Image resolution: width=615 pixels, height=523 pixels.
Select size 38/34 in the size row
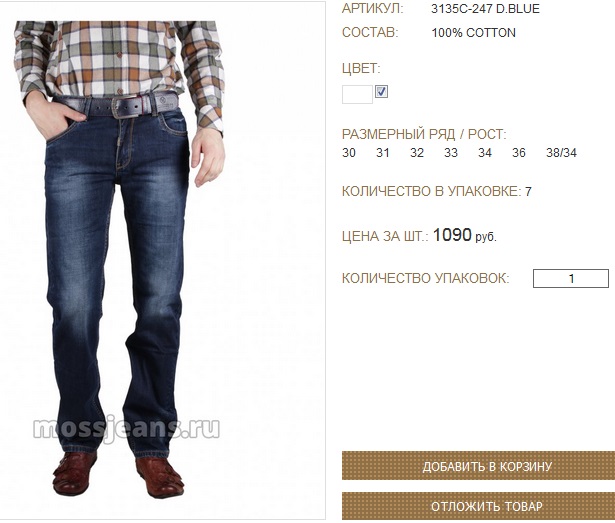click(561, 153)
